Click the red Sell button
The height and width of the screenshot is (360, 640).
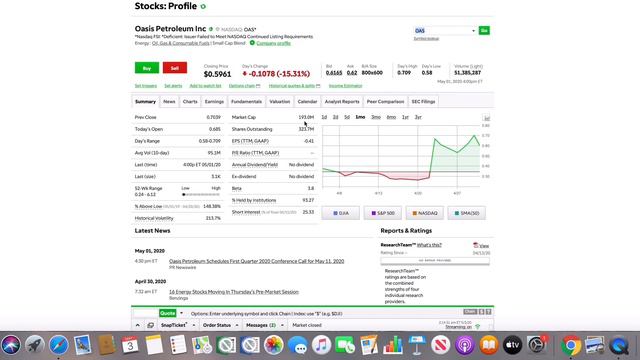pos(175,68)
